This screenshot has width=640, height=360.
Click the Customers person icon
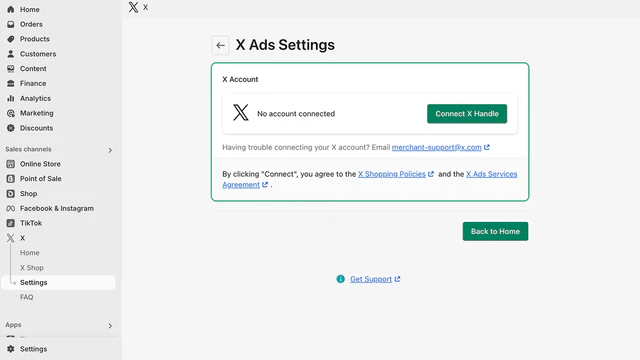pos(11,54)
